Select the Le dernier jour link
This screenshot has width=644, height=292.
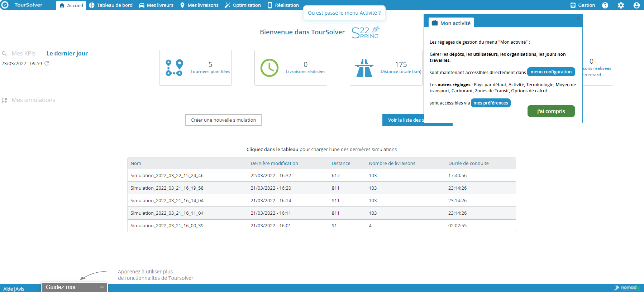pos(67,53)
